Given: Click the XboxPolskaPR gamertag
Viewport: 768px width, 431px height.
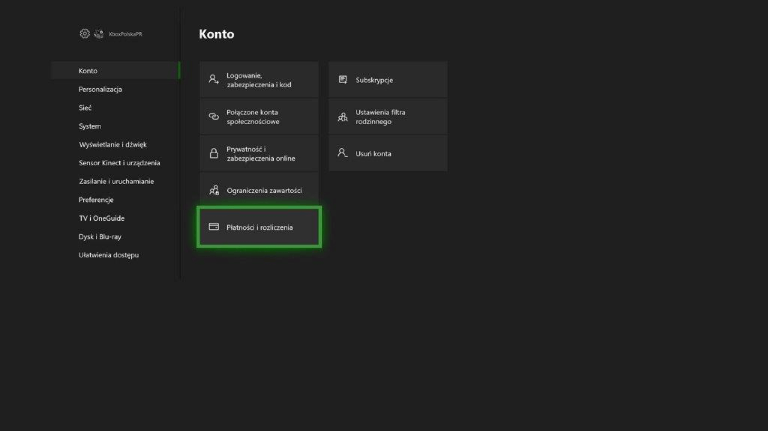Looking at the screenshot, I should click(x=125, y=34).
